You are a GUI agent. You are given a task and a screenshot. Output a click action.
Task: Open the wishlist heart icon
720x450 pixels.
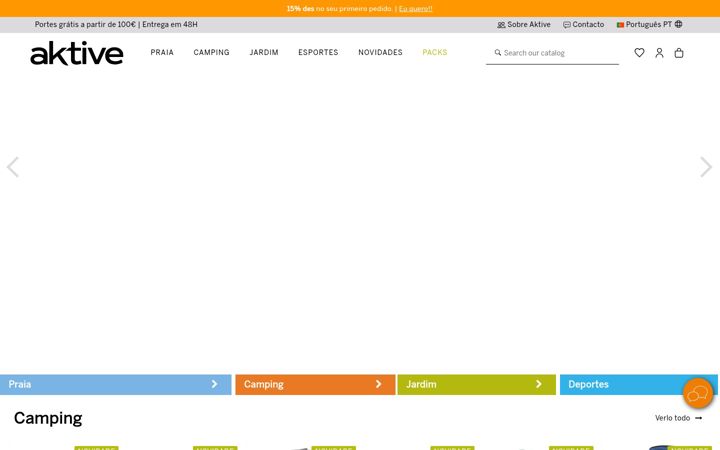click(x=639, y=53)
